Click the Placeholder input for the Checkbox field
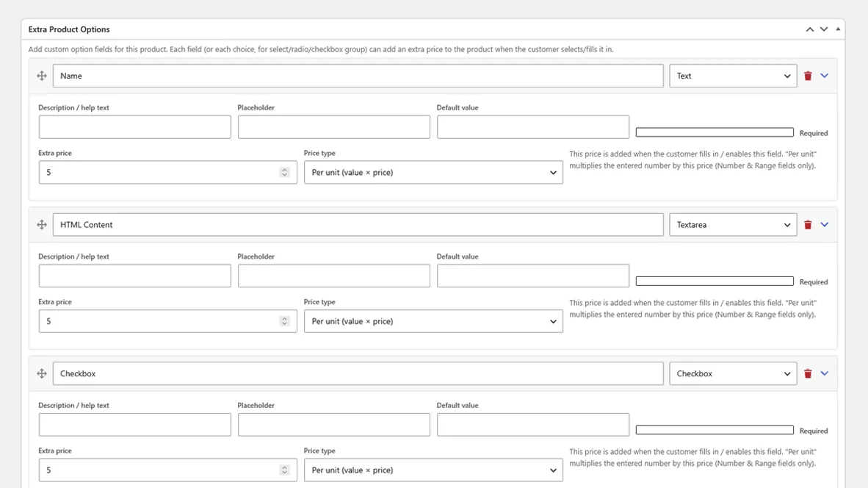The height and width of the screenshot is (488, 868). [x=334, y=425]
